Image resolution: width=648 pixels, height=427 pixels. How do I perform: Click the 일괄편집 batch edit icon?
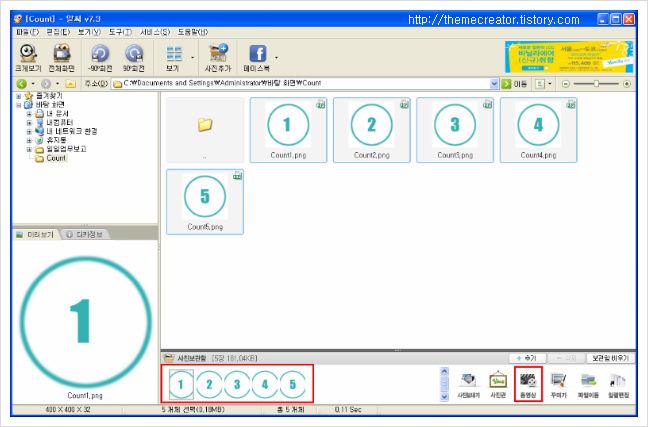tap(618, 385)
